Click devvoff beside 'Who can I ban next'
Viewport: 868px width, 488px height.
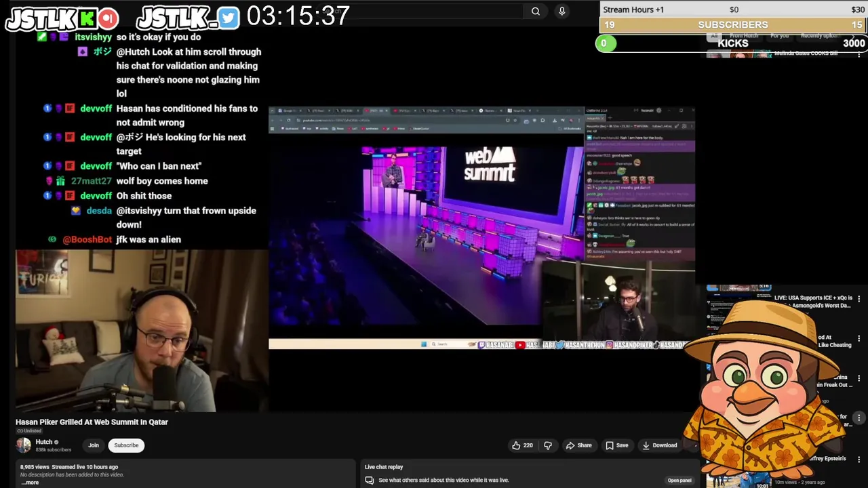tap(96, 166)
